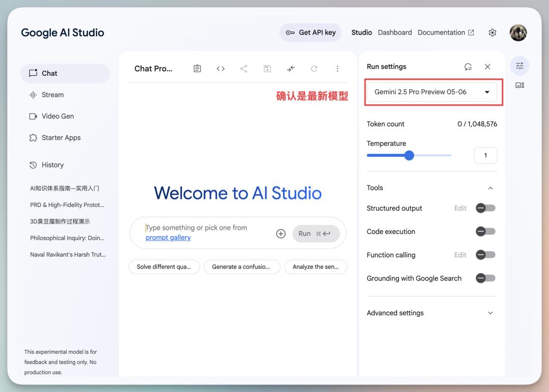Click the Get code brackets icon
This screenshot has height=392, width=549.
[221, 69]
